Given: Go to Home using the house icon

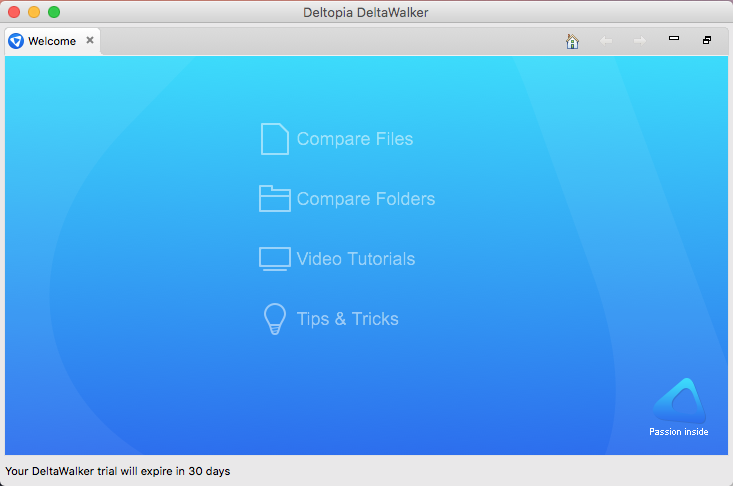Looking at the screenshot, I should (x=572, y=41).
